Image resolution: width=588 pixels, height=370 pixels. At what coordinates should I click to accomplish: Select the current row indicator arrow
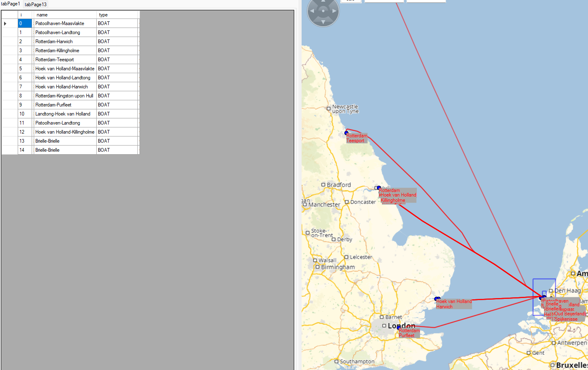5,23
